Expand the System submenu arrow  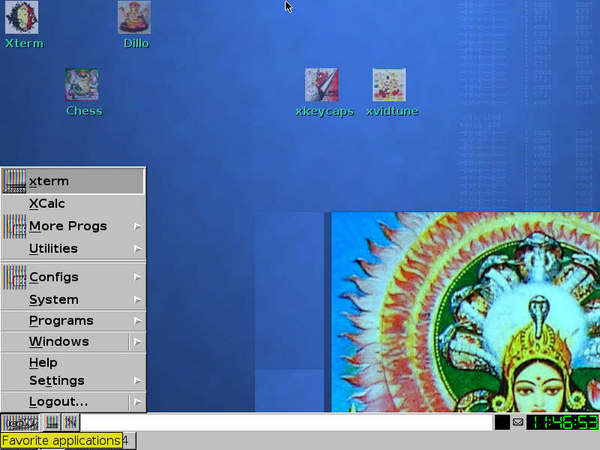click(138, 300)
